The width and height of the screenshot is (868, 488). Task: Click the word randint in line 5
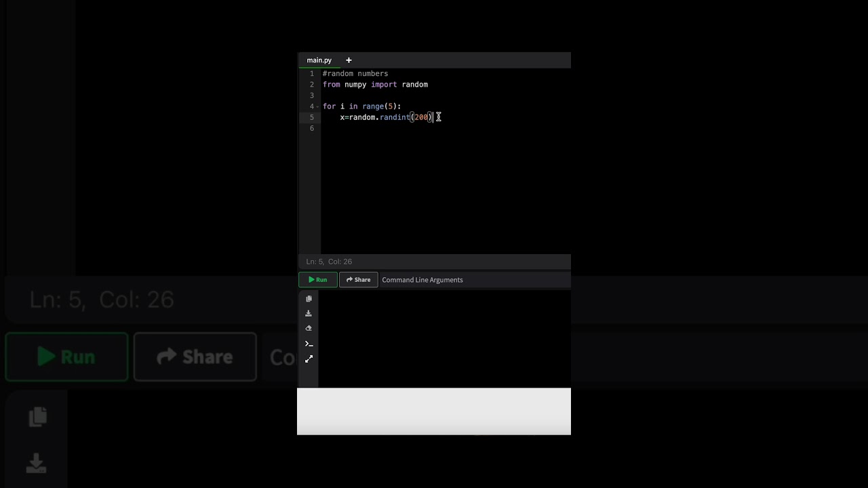point(395,117)
